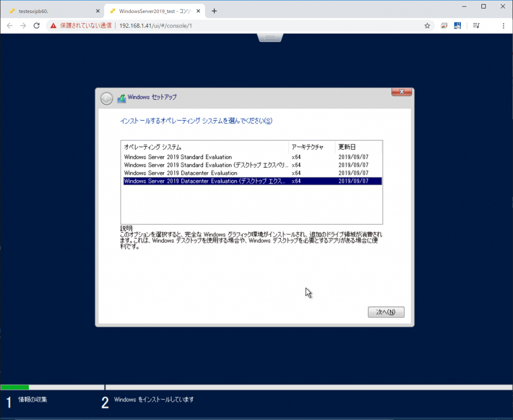Click the Windows をインストールしています step label

[154, 399]
